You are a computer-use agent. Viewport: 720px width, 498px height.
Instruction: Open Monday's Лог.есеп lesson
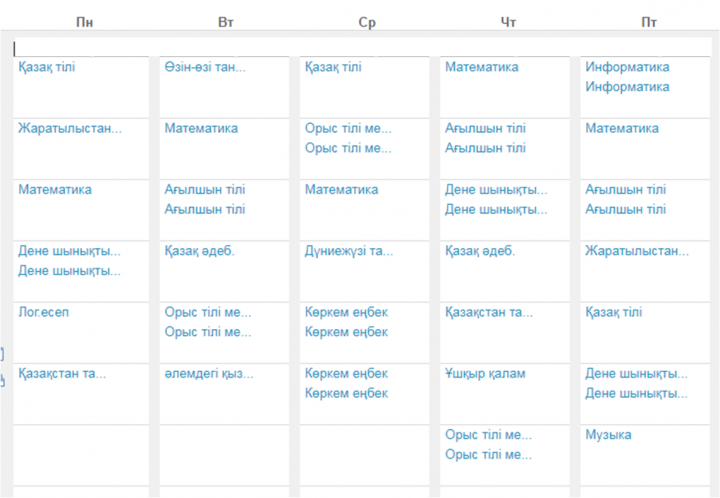[44, 312]
